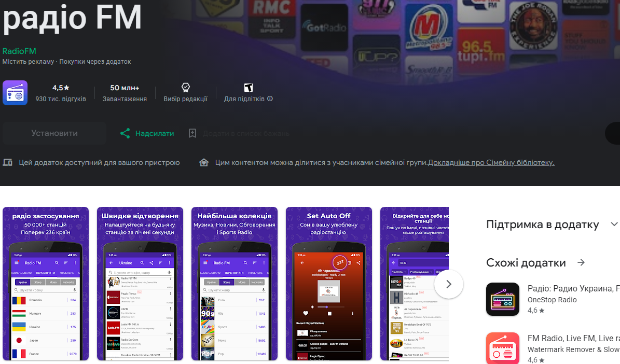The image size is (620, 364).
Task: Click the device compatibility phone icon
Action: (7, 162)
